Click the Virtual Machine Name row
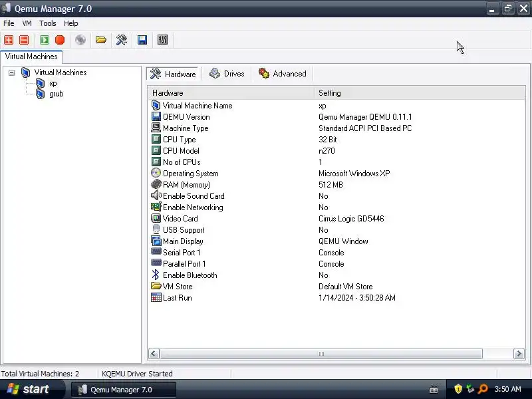Viewport: 532px width, 399px height. pos(336,106)
